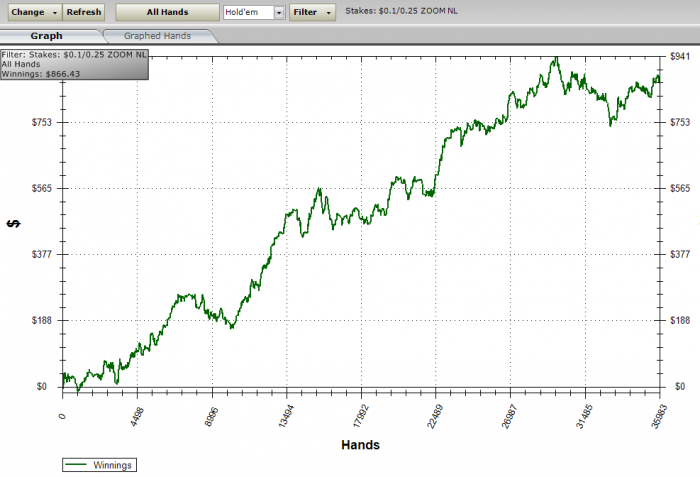The width and height of the screenshot is (700, 477).
Task: Click the $941 right y-axis label
Action: [x=680, y=56]
